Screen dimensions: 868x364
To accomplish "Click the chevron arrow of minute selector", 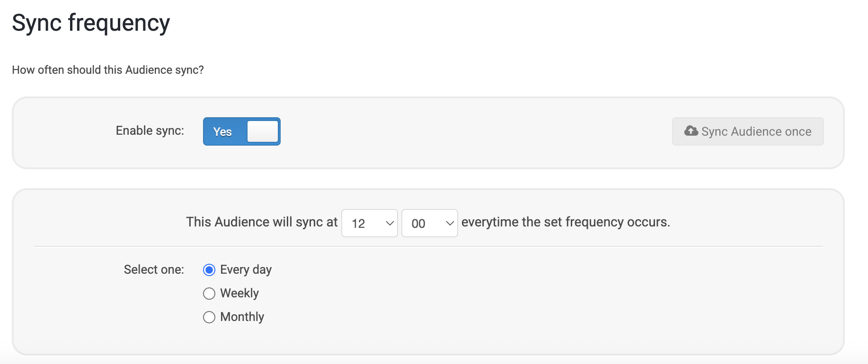I will 450,223.
